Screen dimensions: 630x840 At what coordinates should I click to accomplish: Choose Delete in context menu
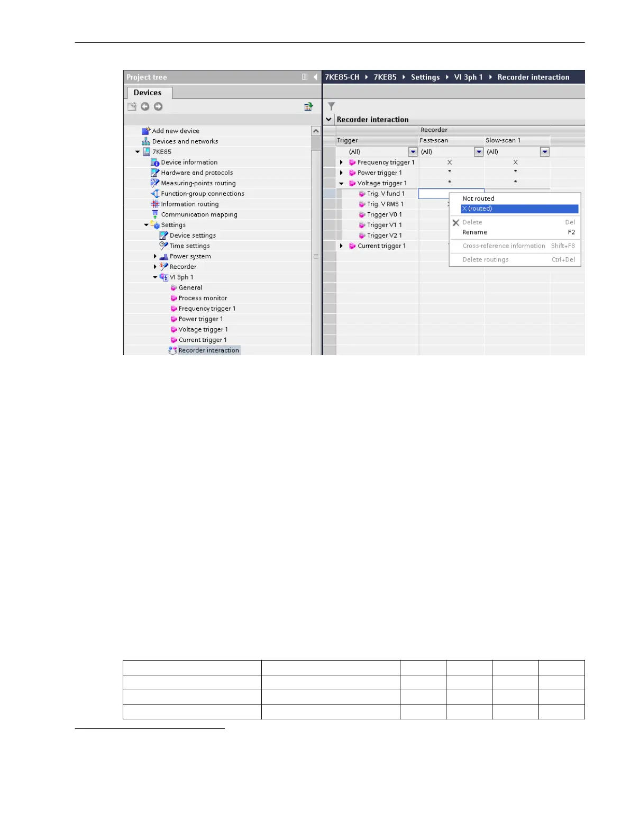click(514, 222)
